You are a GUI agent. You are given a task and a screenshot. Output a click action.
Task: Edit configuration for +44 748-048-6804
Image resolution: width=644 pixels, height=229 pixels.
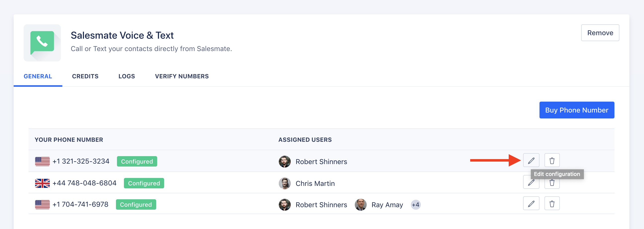(x=531, y=183)
